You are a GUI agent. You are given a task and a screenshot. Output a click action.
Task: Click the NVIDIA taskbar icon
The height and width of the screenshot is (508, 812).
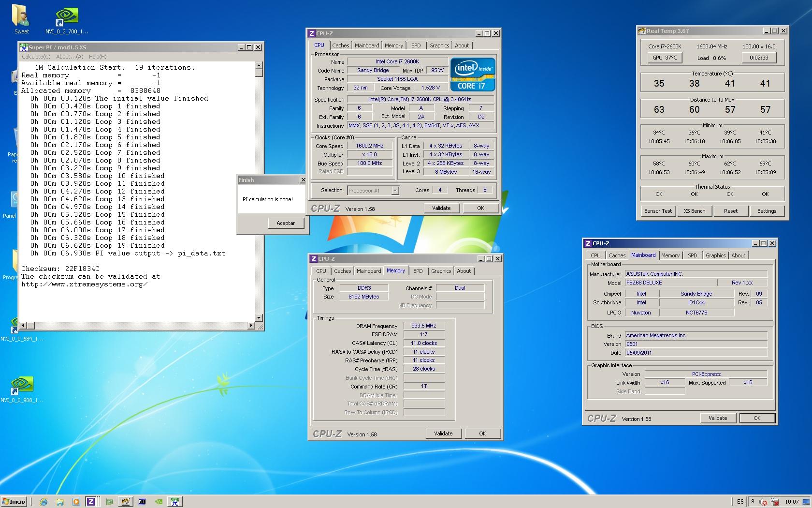pyautogui.click(x=158, y=502)
